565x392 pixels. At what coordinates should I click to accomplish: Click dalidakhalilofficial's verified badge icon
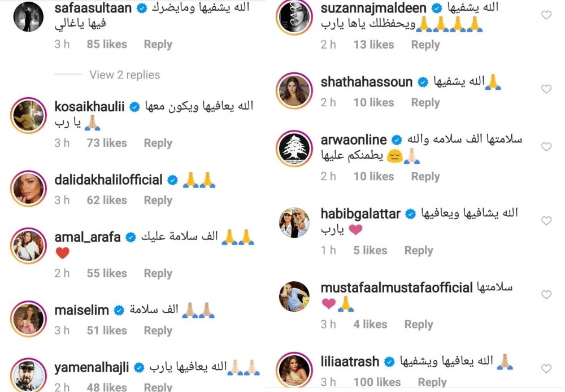[x=172, y=180]
